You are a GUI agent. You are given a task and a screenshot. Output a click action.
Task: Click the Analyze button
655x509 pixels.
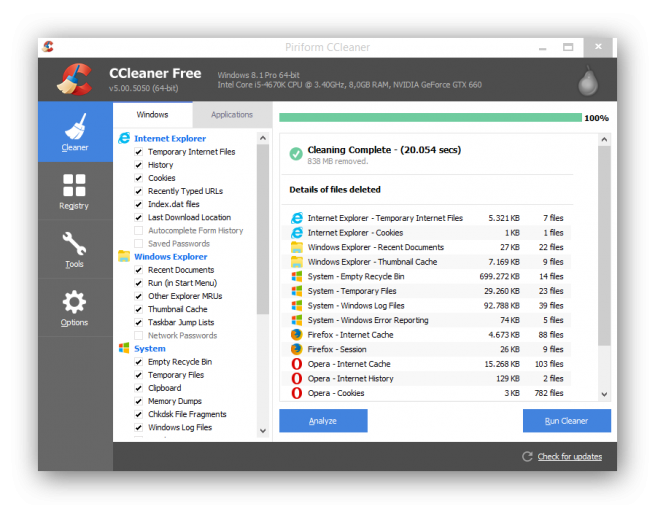(x=323, y=421)
